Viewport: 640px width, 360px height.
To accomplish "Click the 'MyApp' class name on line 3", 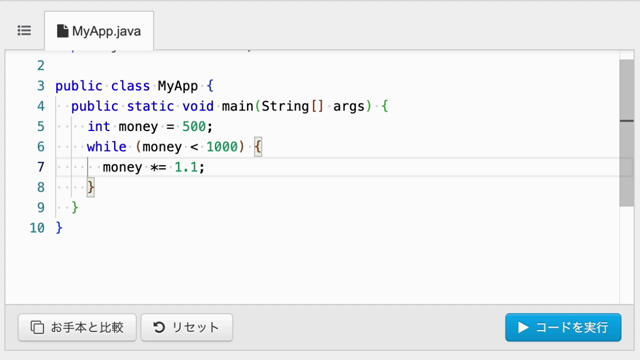I will 178,86.
